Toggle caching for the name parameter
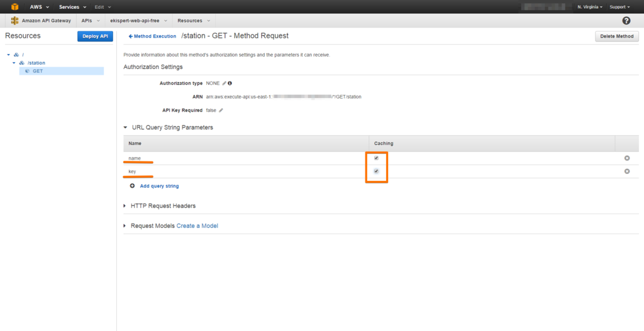This screenshot has height=331, width=644. (x=376, y=158)
